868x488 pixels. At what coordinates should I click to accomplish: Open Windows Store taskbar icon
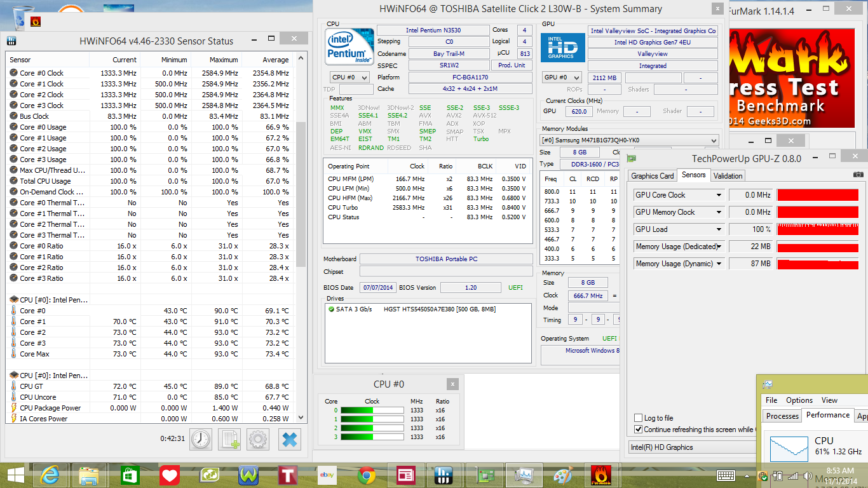click(x=129, y=475)
